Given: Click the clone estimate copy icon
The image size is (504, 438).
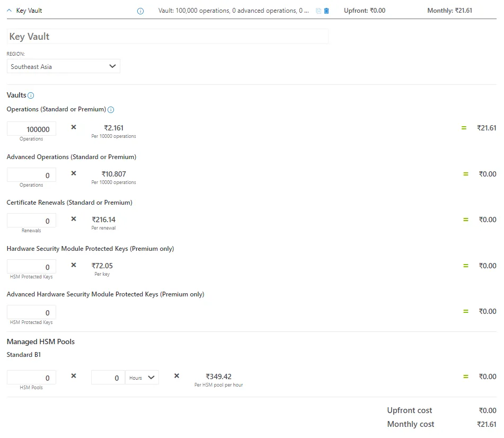Looking at the screenshot, I should 319,11.
